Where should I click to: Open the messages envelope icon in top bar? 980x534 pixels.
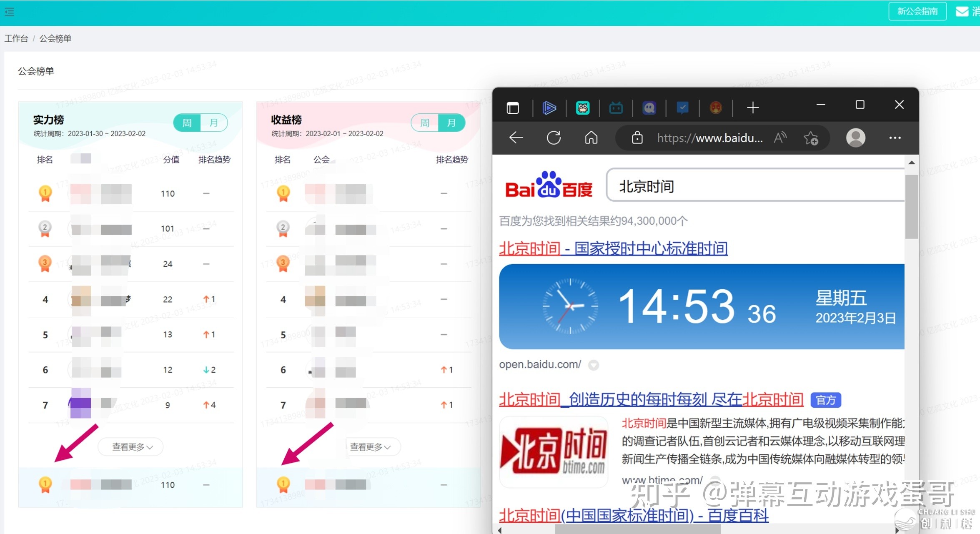coord(962,11)
